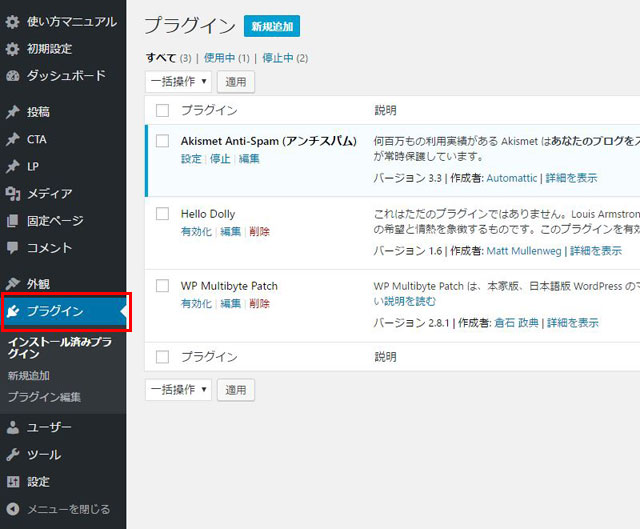Check the Akismet Anti-Spam checkbox
The width and height of the screenshot is (640, 529).
click(162, 141)
